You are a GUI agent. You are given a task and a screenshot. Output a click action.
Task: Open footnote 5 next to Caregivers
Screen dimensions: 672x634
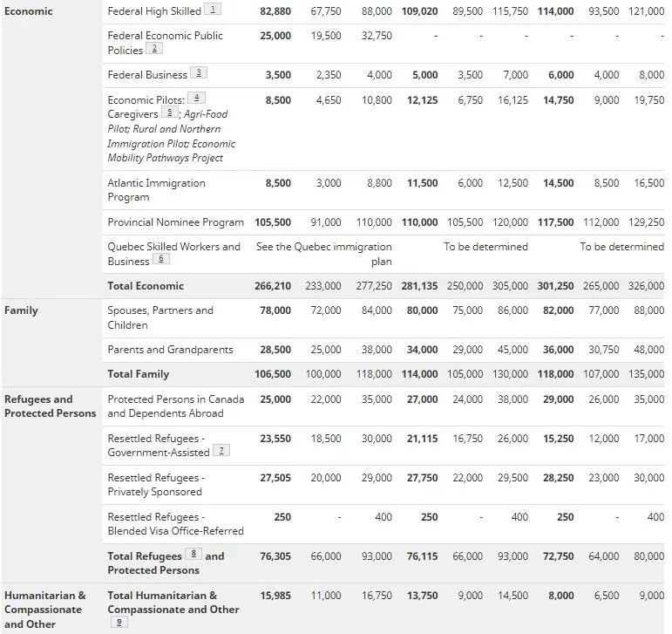[x=170, y=112]
